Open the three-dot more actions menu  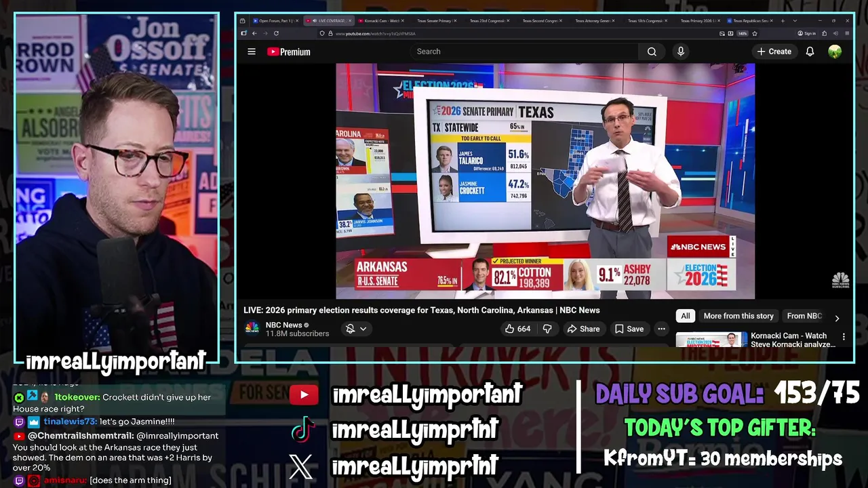(661, 329)
